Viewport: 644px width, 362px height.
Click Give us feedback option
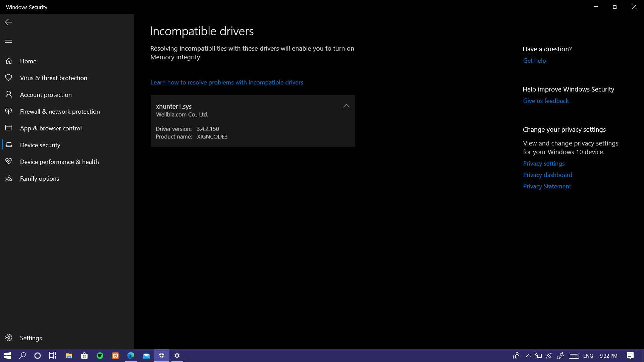(546, 100)
